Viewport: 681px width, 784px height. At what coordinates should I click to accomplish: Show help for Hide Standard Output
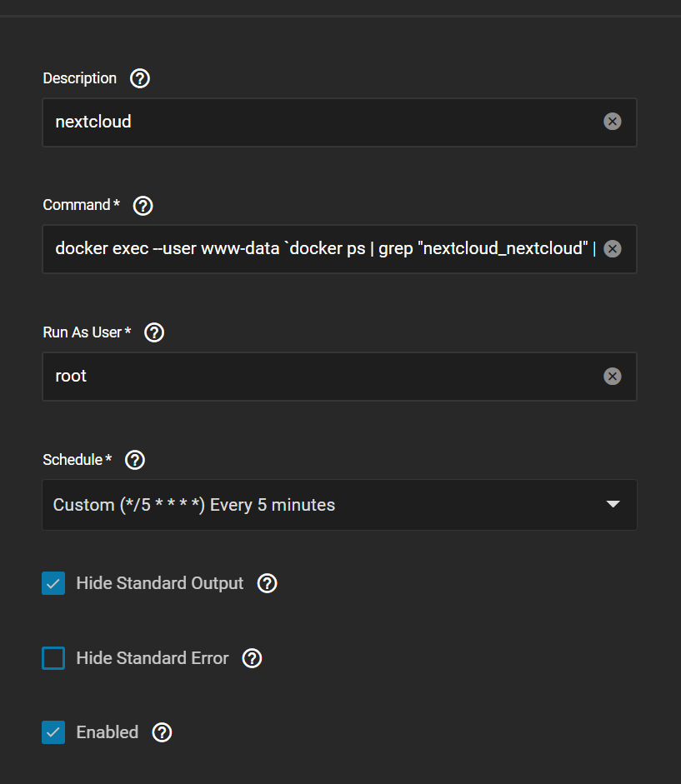267,583
